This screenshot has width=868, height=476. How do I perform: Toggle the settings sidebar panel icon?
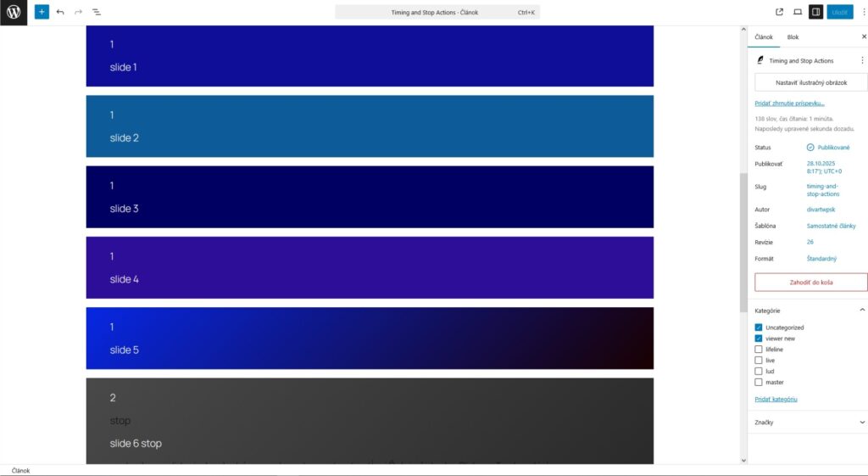pyautogui.click(x=815, y=13)
